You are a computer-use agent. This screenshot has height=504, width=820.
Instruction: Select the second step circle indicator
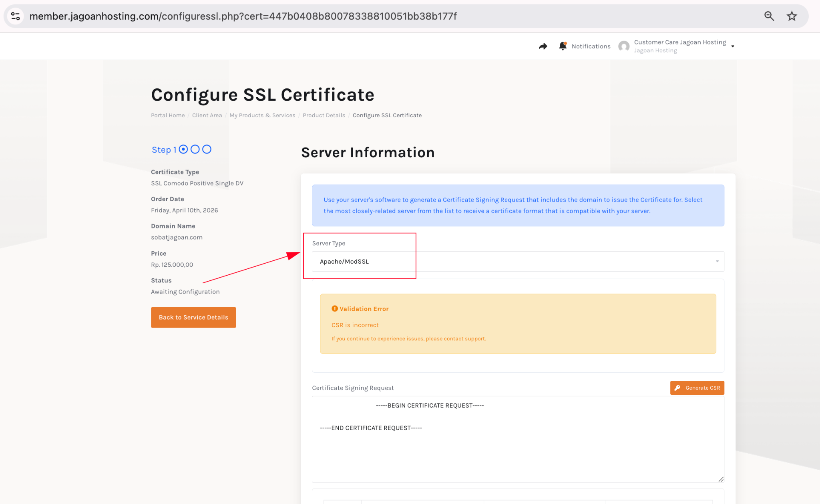[195, 149]
